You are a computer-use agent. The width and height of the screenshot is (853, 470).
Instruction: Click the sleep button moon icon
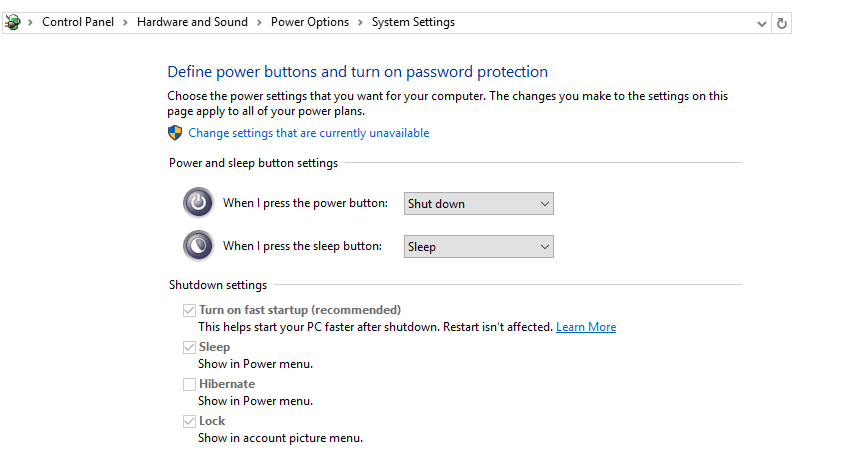[198, 246]
